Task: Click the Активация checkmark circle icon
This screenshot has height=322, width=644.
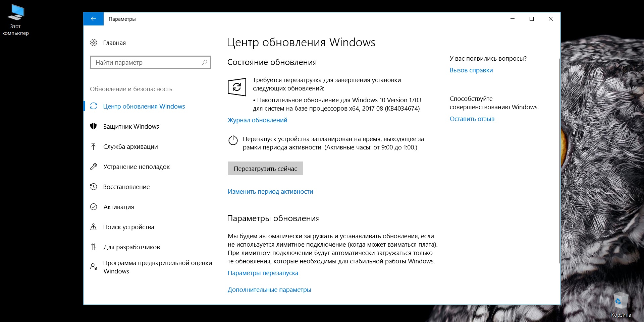Action: (94, 207)
